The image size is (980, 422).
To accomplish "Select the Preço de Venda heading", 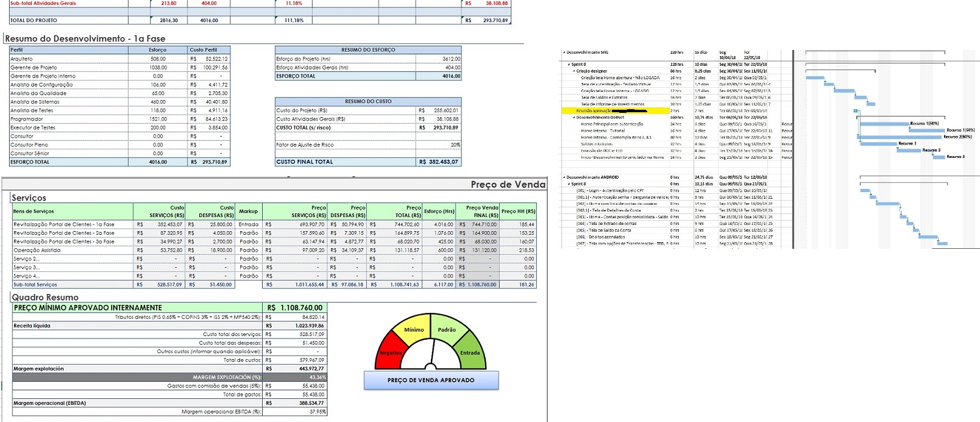I will [508, 185].
